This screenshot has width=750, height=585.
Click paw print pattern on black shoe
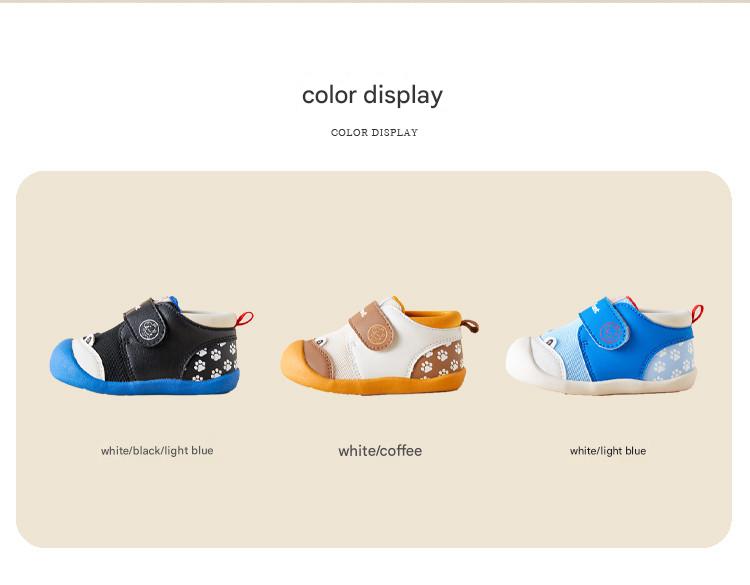pyautogui.click(x=214, y=361)
